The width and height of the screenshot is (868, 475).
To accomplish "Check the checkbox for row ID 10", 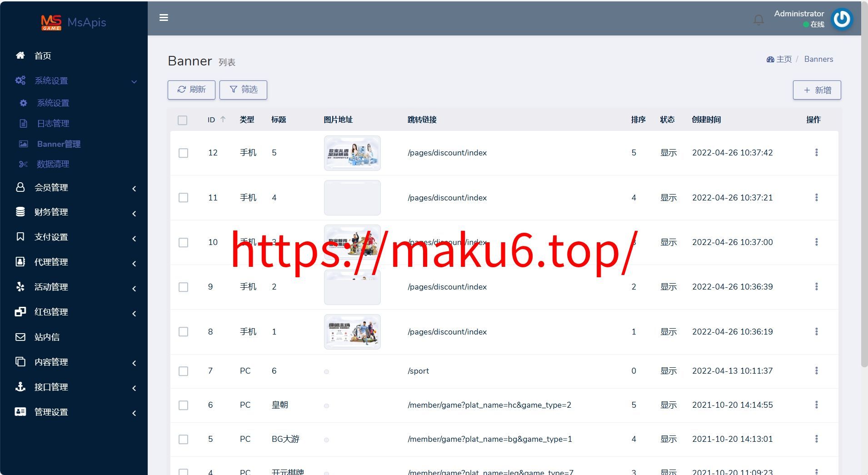I will click(183, 242).
